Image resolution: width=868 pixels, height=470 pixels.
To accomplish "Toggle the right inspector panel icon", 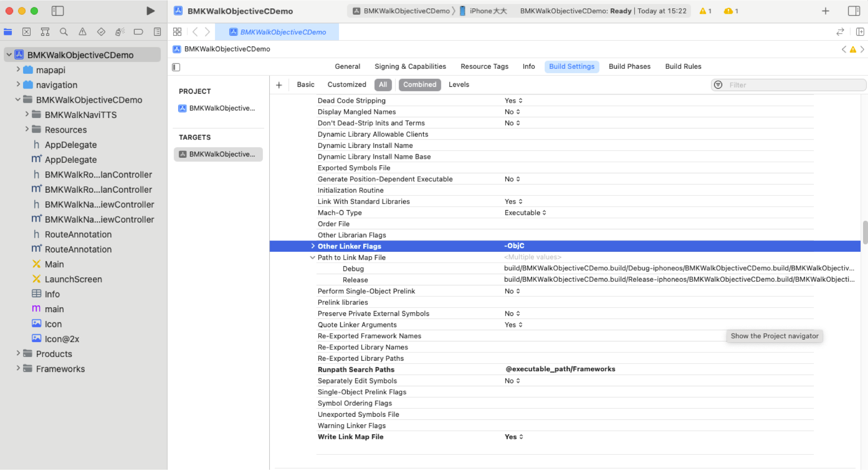I will (854, 11).
